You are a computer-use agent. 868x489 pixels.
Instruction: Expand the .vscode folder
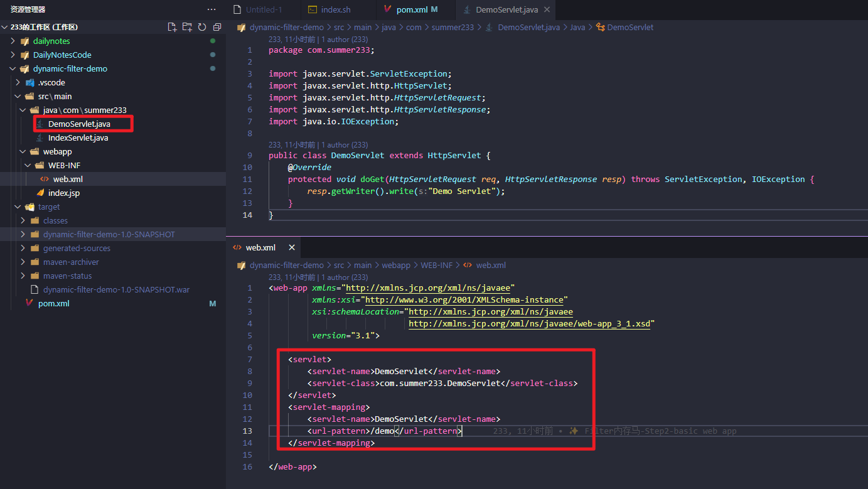pos(18,82)
